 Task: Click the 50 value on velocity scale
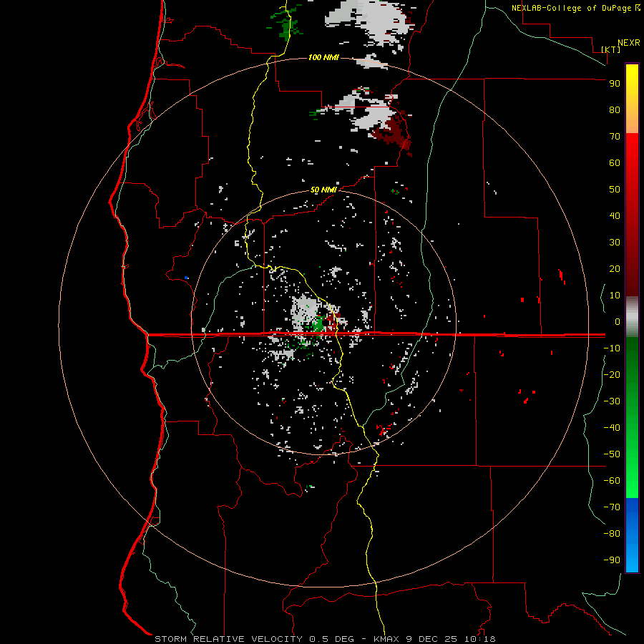click(615, 190)
